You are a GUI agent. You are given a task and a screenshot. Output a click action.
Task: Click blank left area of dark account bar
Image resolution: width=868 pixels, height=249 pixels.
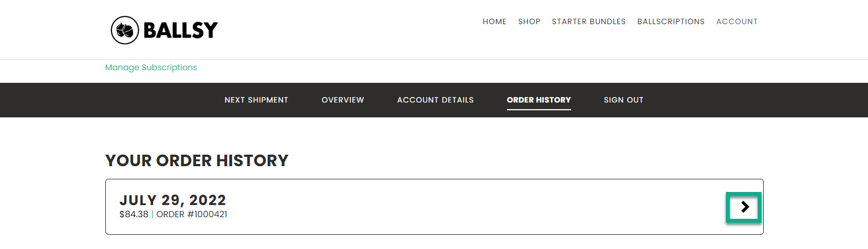(110, 100)
